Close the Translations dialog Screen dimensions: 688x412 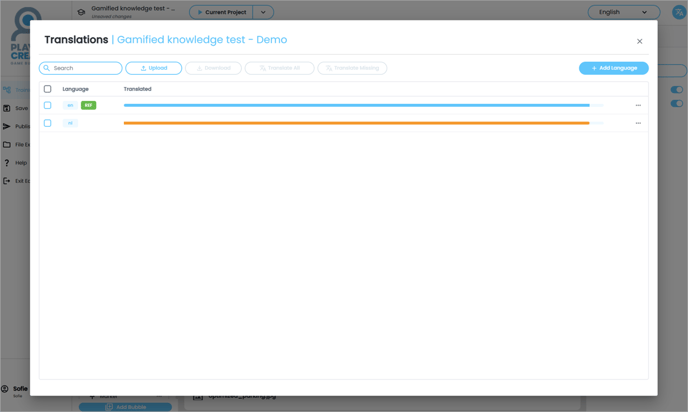639,41
